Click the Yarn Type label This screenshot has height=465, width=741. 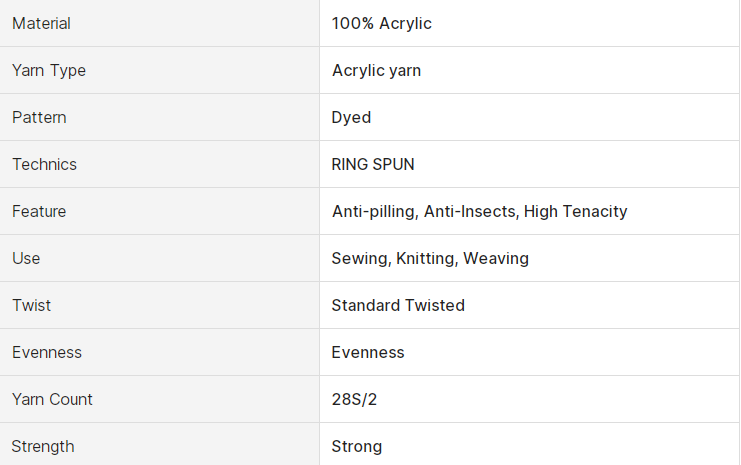(49, 70)
